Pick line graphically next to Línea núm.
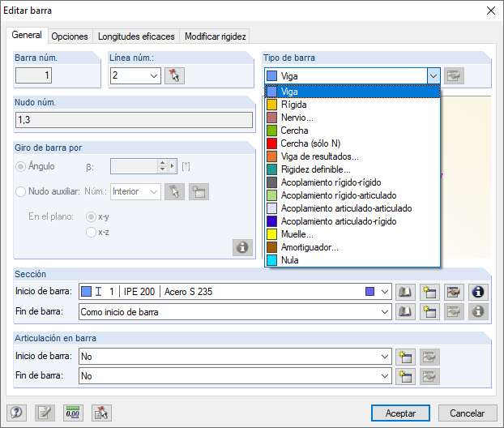Image resolution: width=504 pixels, height=428 pixels. pyautogui.click(x=174, y=76)
